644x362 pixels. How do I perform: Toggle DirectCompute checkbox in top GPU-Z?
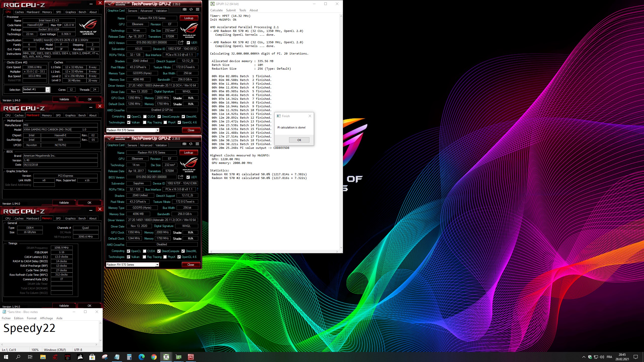point(159,117)
